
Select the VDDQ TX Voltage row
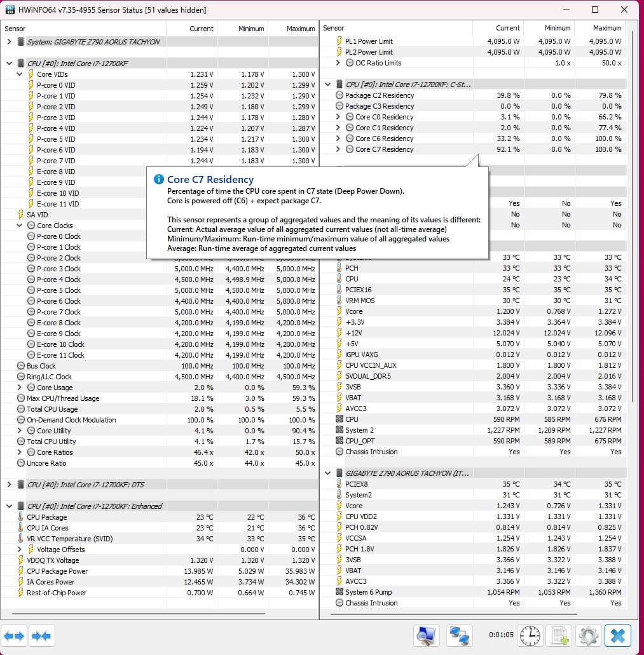pos(159,560)
